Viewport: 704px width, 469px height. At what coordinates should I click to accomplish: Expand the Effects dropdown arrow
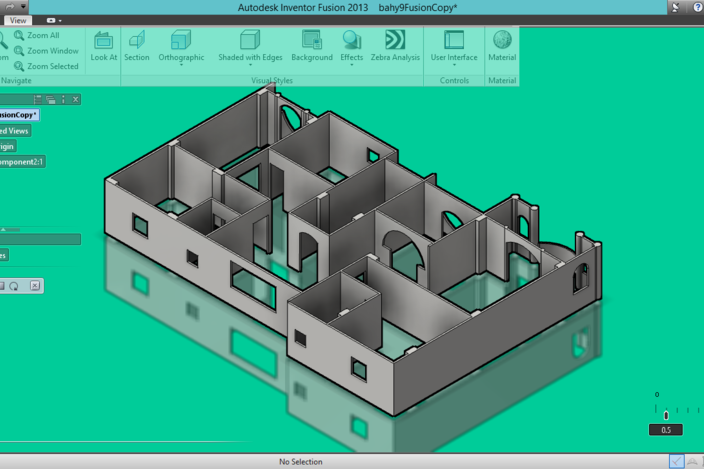(x=352, y=65)
